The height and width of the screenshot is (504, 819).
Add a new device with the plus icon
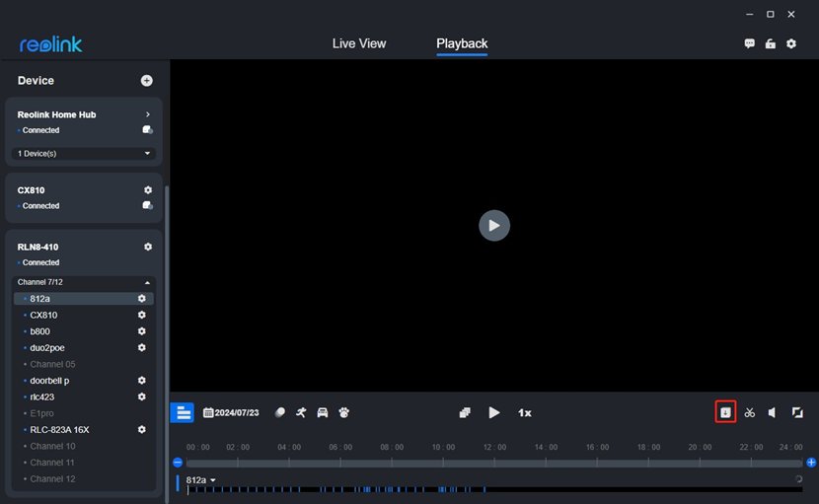[147, 81]
